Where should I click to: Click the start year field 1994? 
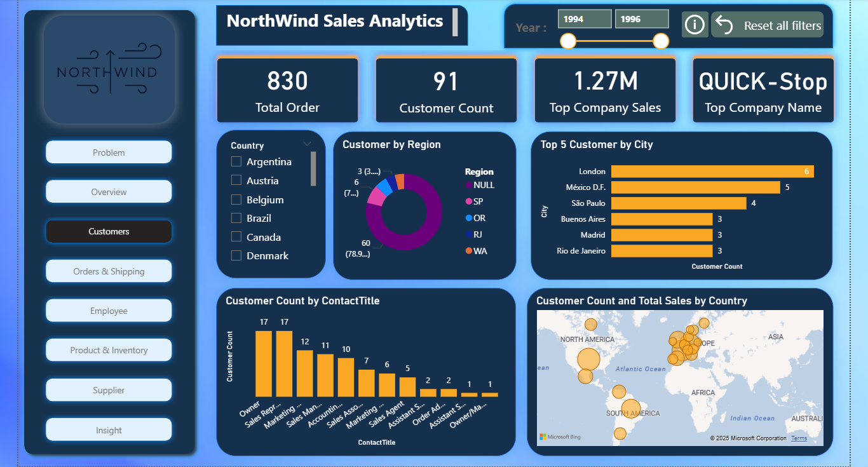tap(585, 19)
